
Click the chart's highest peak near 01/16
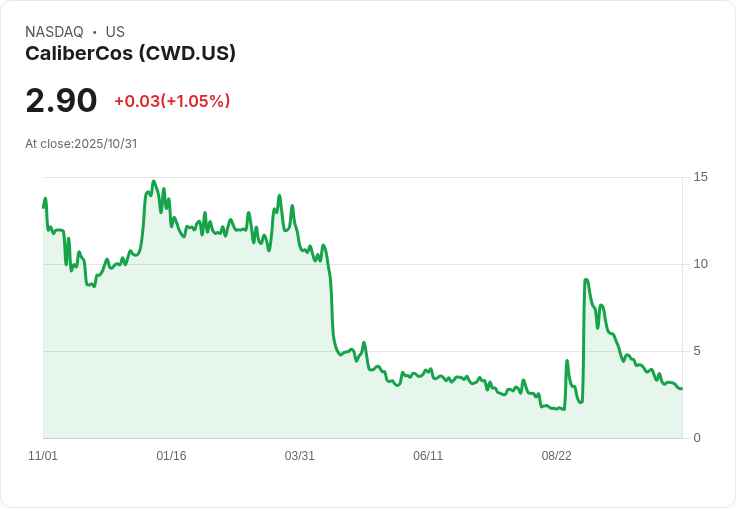[153, 182]
